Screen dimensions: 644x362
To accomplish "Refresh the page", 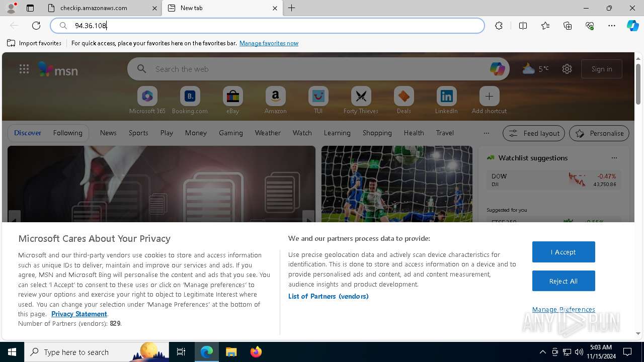I will pyautogui.click(x=36, y=26).
